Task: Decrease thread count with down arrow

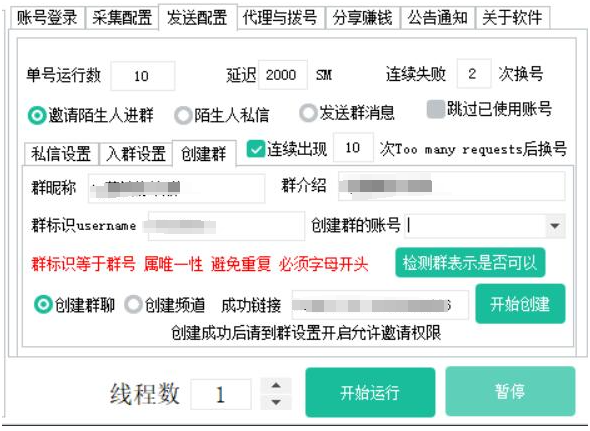Action: [276, 402]
